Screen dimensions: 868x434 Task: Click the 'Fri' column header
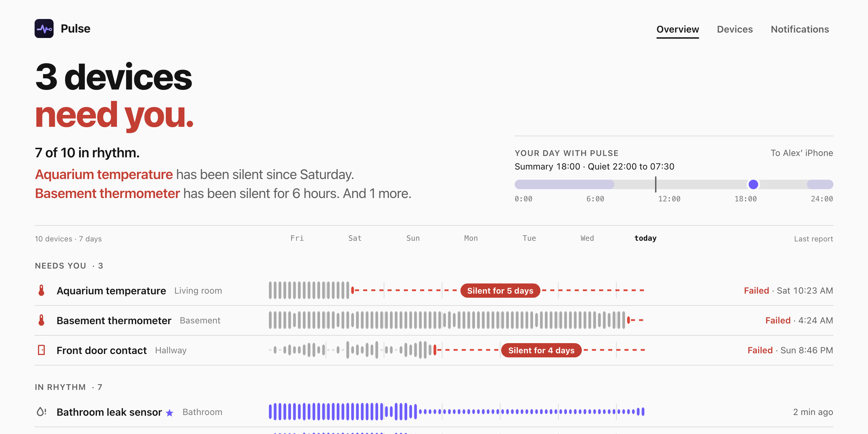pyautogui.click(x=297, y=238)
